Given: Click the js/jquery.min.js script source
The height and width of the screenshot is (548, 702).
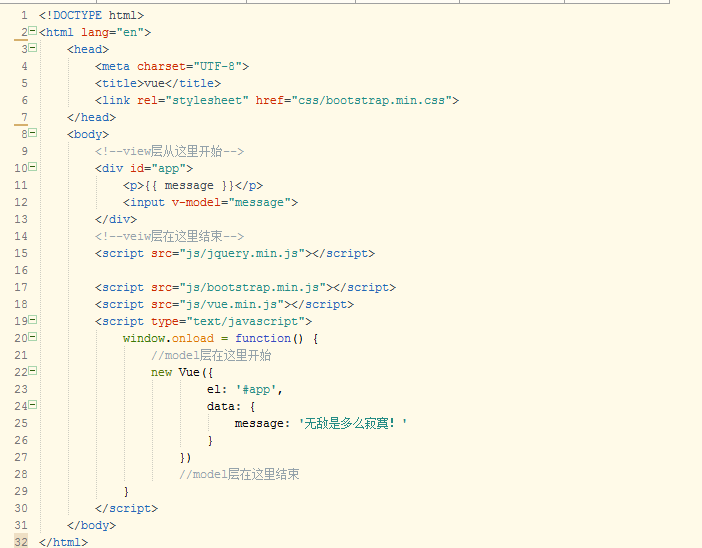Looking at the screenshot, I should tap(242, 253).
